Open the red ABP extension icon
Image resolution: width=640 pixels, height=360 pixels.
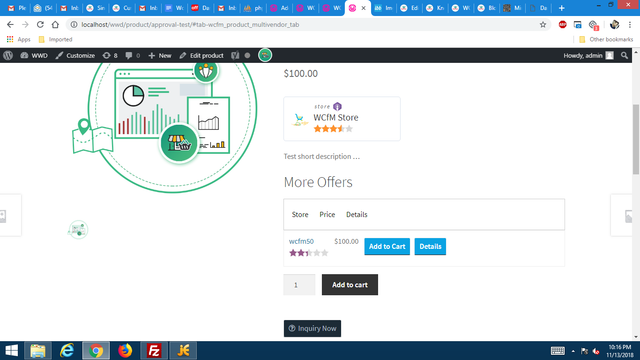[x=562, y=24]
